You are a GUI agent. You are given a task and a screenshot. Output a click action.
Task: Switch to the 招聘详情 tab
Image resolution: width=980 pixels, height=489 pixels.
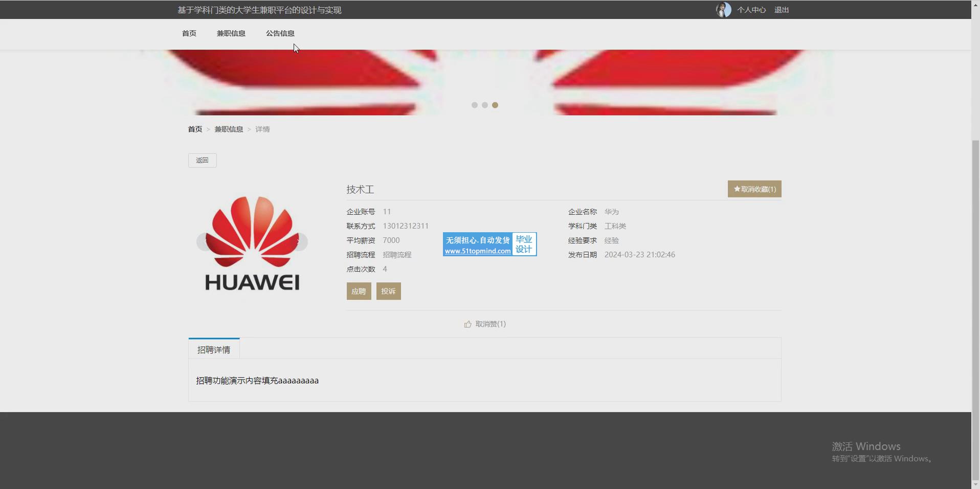click(x=214, y=350)
